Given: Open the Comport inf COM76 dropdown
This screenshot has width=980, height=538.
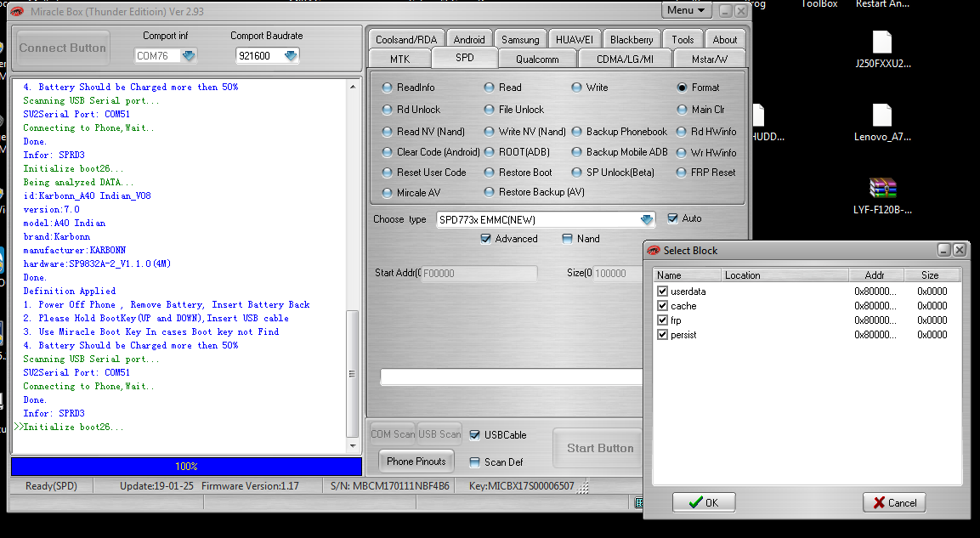Looking at the screenshot, I should click(x=188, y=55).
